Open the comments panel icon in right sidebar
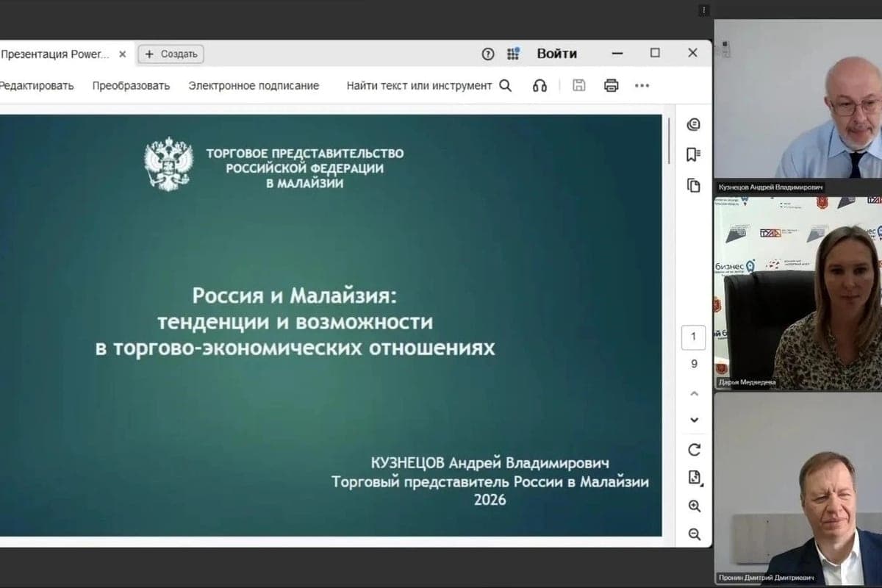 [x=693, y=125]
